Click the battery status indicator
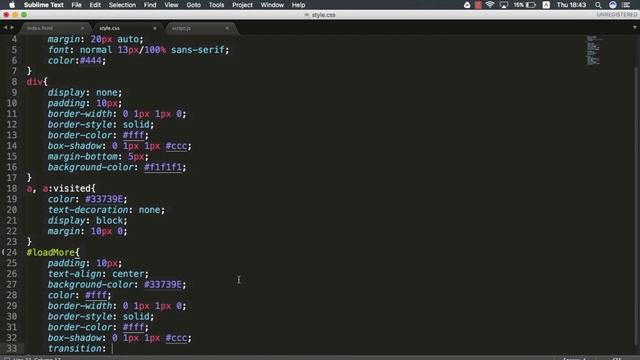This screenshot has height=360, width=640. (525, 5)
